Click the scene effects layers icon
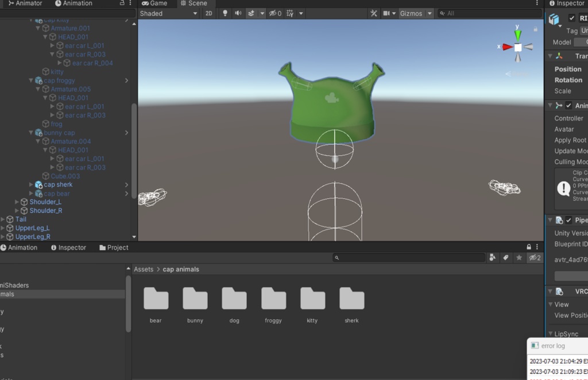Screen dimensions: 588x380 [x=252, y=13]
